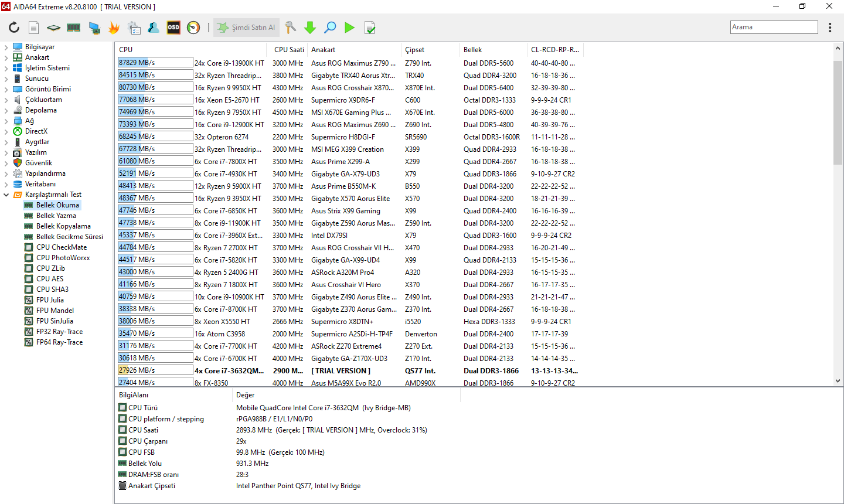Click the gear and checklist toolbar icon
The height and width of the screenshot is (504, 844).
point(134,28)
